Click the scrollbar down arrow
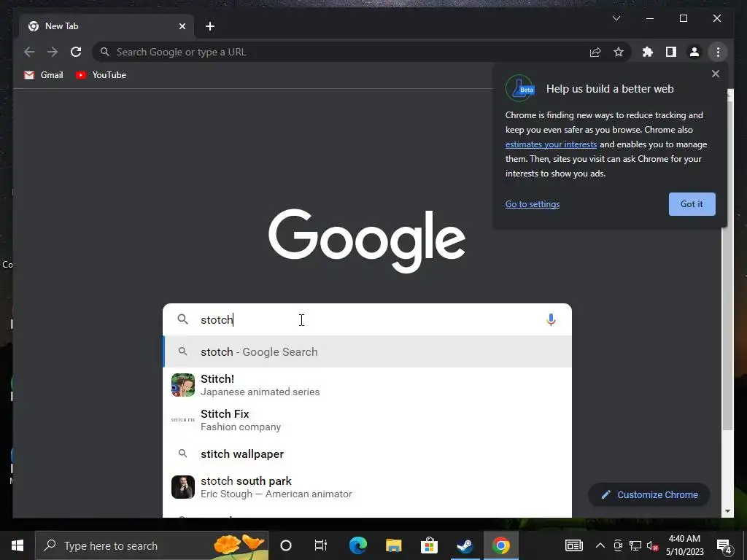 (x=727, y=511)
